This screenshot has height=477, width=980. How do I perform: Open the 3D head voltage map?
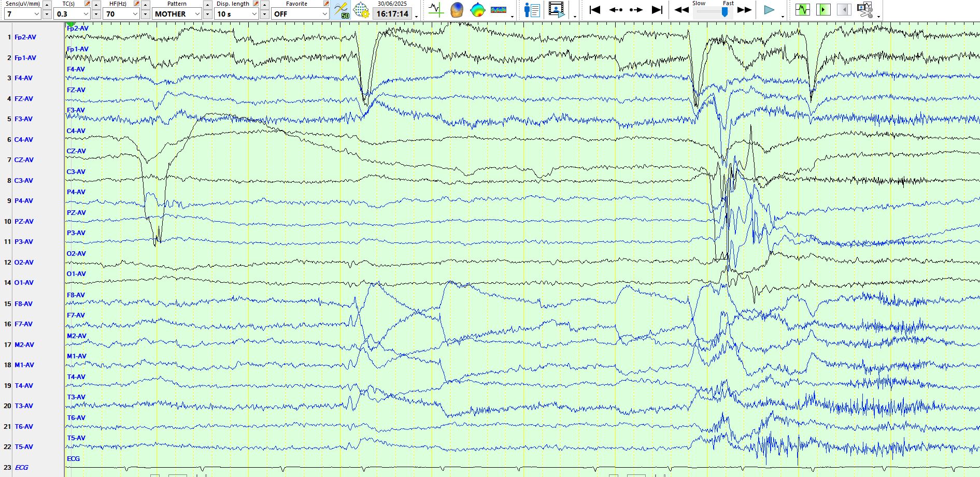point(457,10)
